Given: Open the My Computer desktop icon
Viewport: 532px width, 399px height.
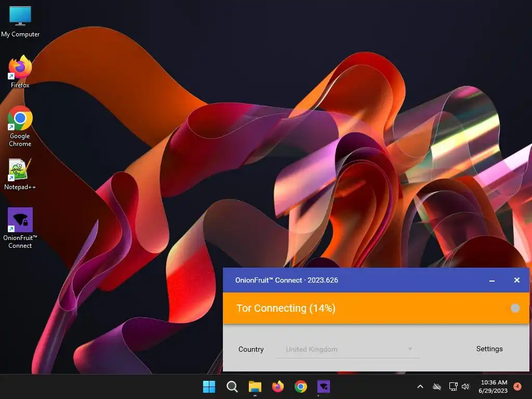Looking at the screenshot, I should [20, 22].
